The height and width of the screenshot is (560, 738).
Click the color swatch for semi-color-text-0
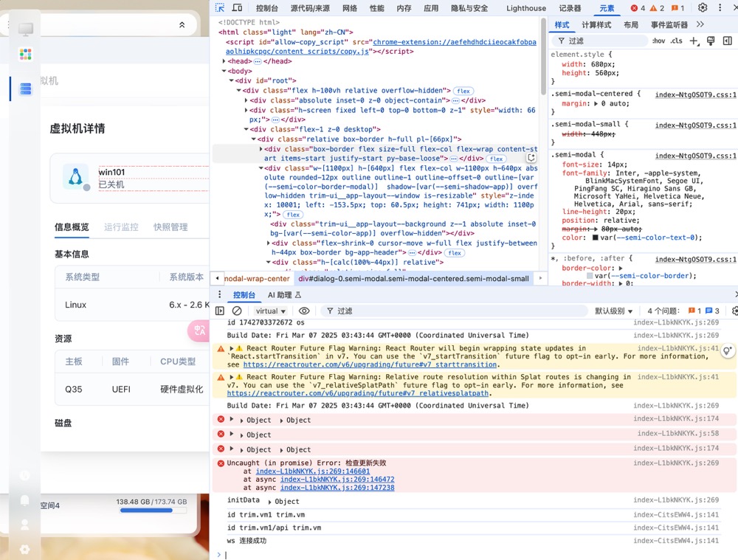click(595, 238)
